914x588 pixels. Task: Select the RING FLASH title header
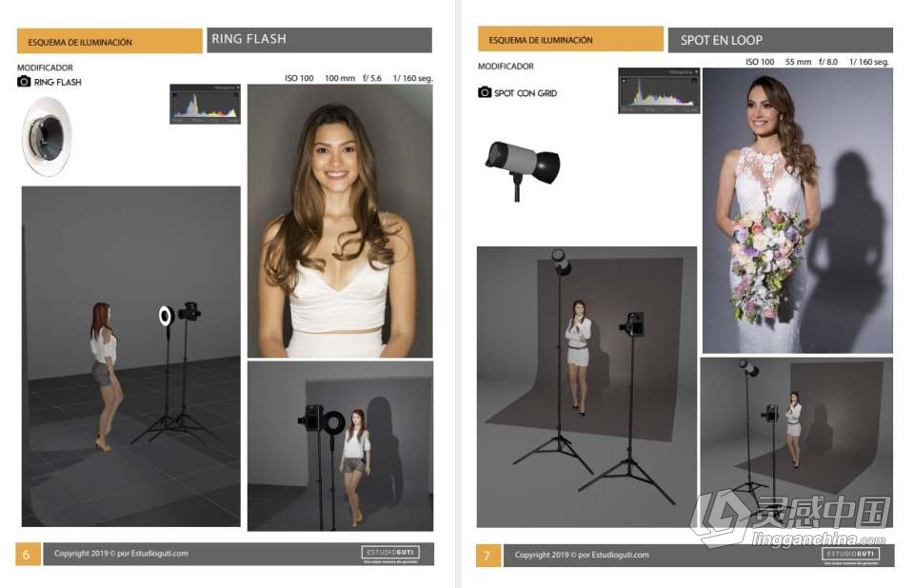pos(320,40)
